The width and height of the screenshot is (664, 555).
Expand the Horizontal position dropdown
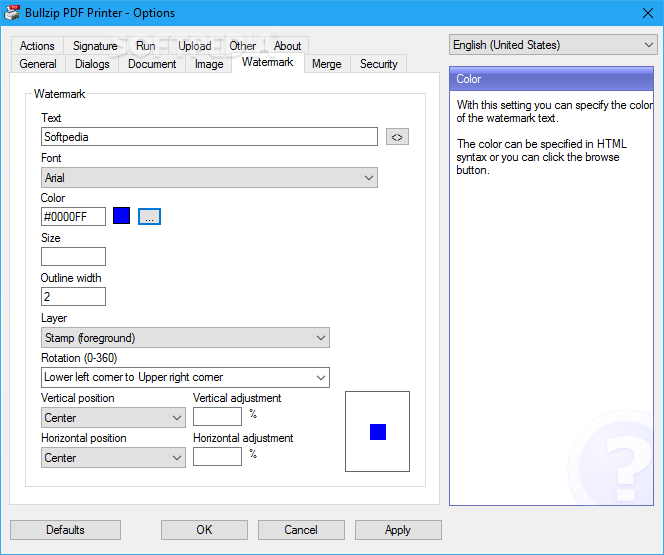coord(113,458)
